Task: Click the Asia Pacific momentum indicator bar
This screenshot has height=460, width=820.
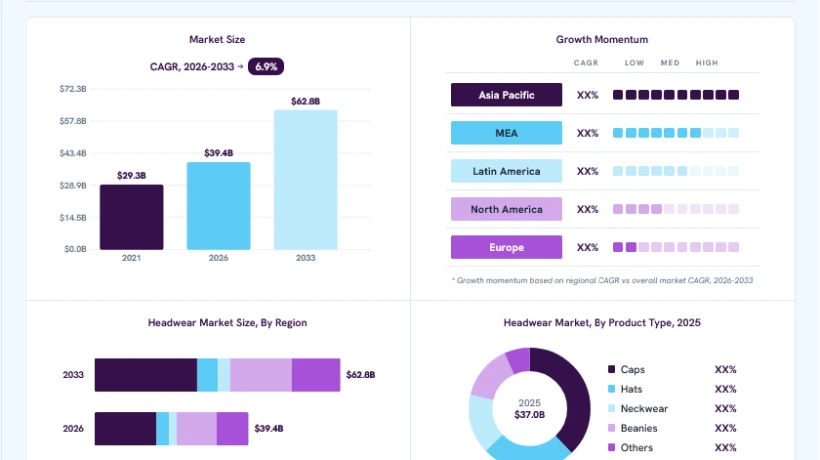Action: tap(676, 95)
